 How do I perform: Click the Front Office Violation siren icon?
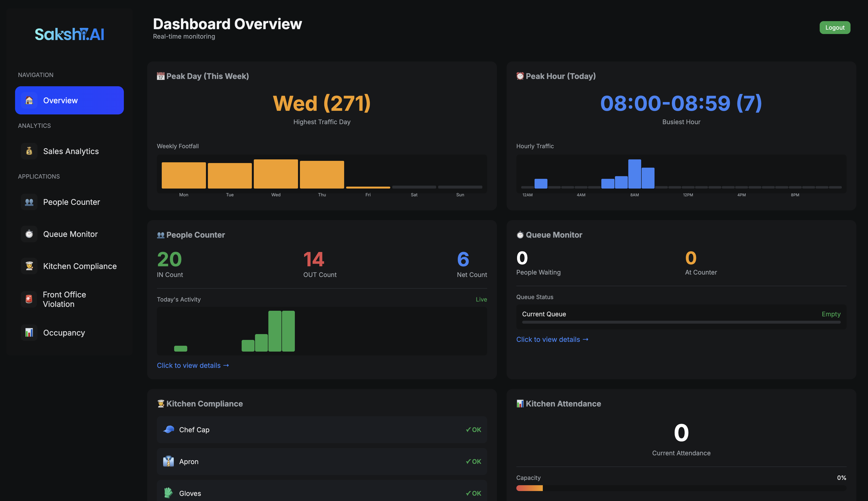point(29,299)
